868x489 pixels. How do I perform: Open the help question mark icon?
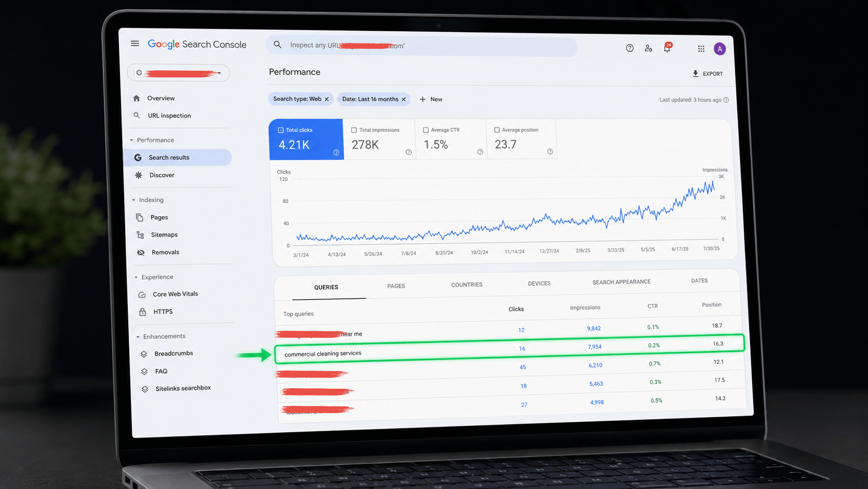coord(630,48)
